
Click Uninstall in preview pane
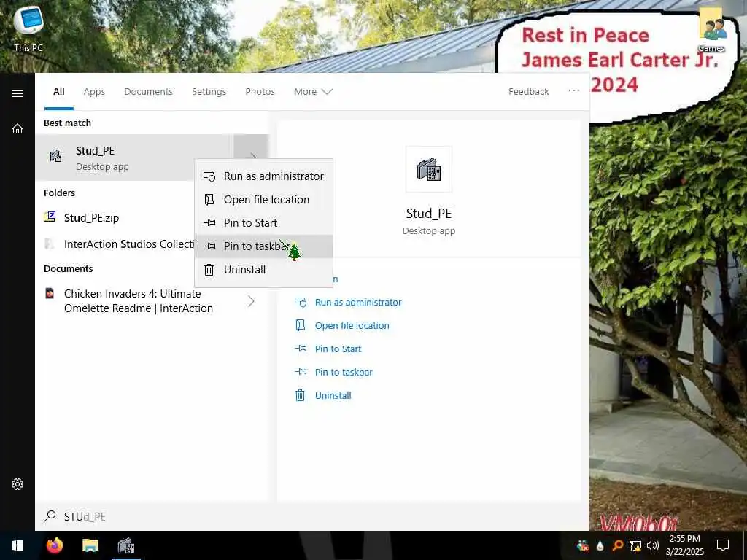pyautogui.click(x=333, y=396)
